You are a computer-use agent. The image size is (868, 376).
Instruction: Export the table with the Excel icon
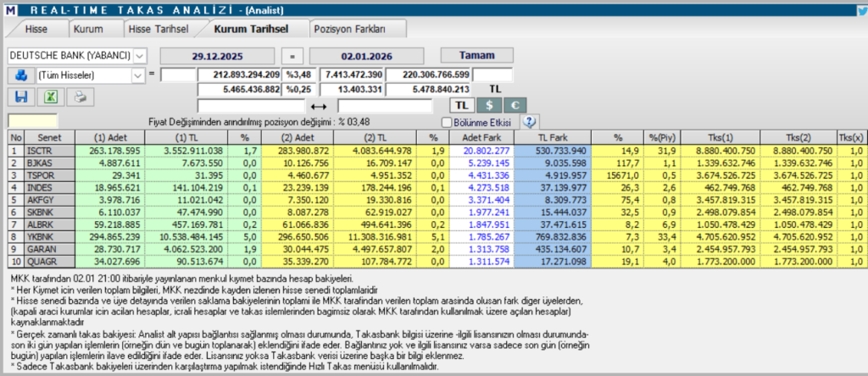pos(51,97)
